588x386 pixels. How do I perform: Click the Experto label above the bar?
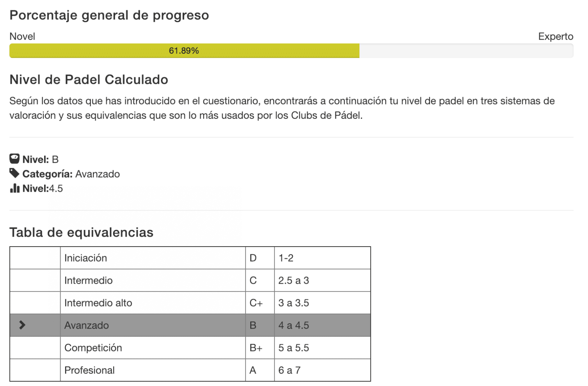coord(556,36)
